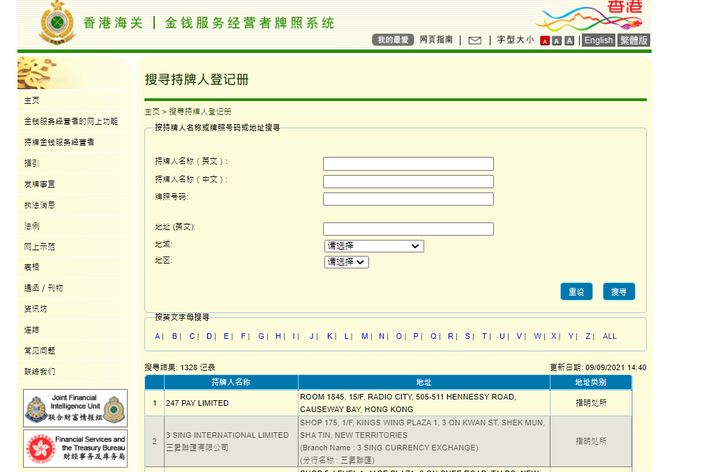Image resolution: width=720 pixels, height=472 pixels.
Task: Select the small font size A icon
Action: point(545,41)
